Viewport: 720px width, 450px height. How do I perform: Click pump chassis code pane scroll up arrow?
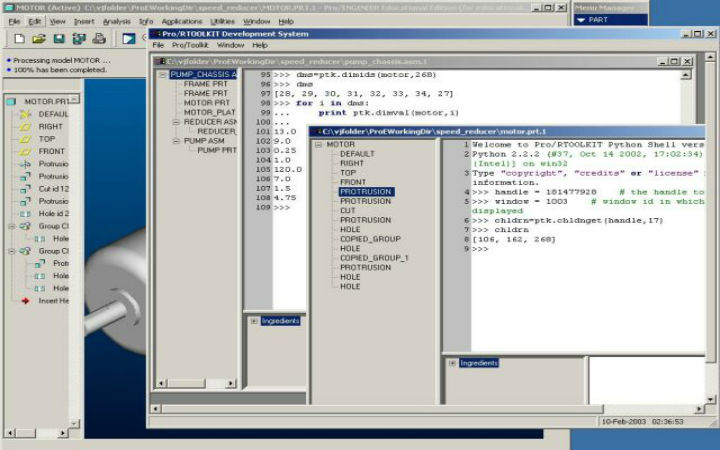(x=686, y=74)
